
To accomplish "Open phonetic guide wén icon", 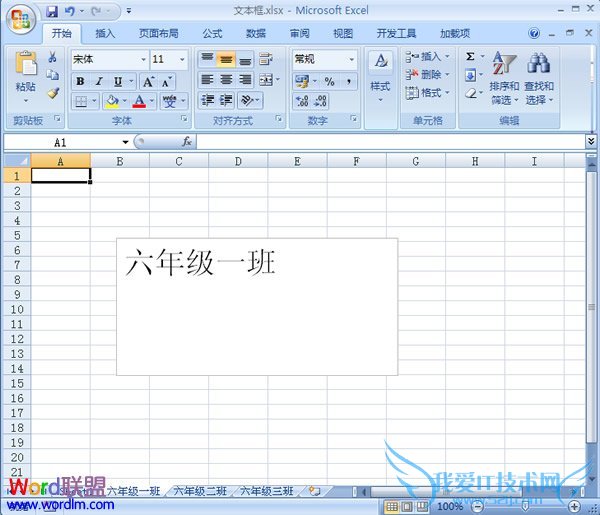I will (x=170, y=101).
